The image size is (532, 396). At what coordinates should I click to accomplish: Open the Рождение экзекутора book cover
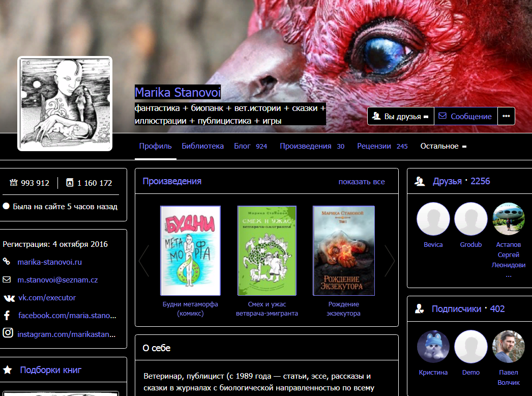(x=344, y=250)
